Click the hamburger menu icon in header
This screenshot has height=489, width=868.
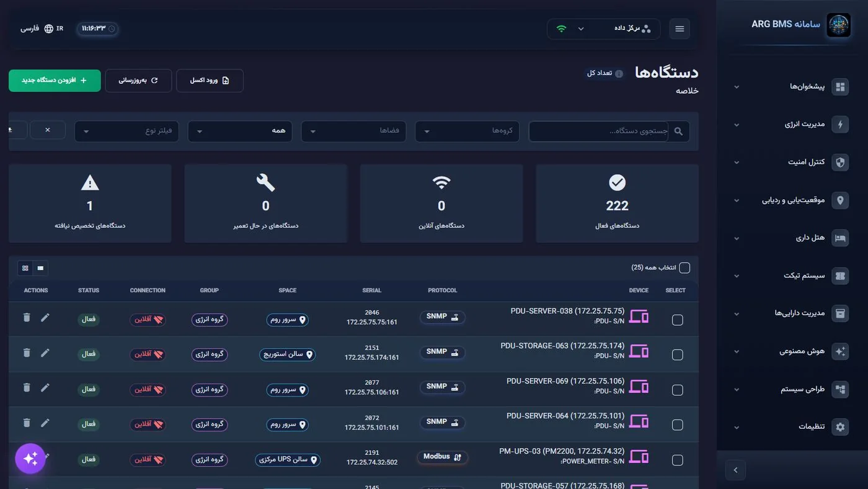(x=680, y=29)
